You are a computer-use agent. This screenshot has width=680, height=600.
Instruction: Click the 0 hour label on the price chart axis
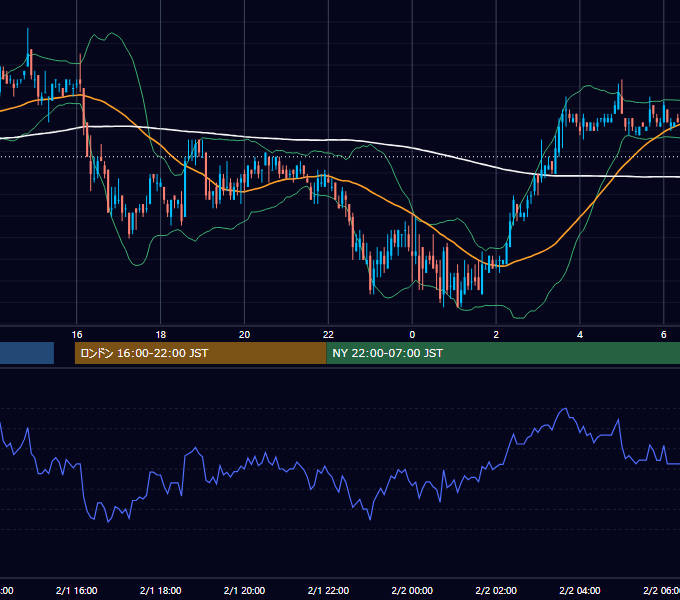point(412,335)
